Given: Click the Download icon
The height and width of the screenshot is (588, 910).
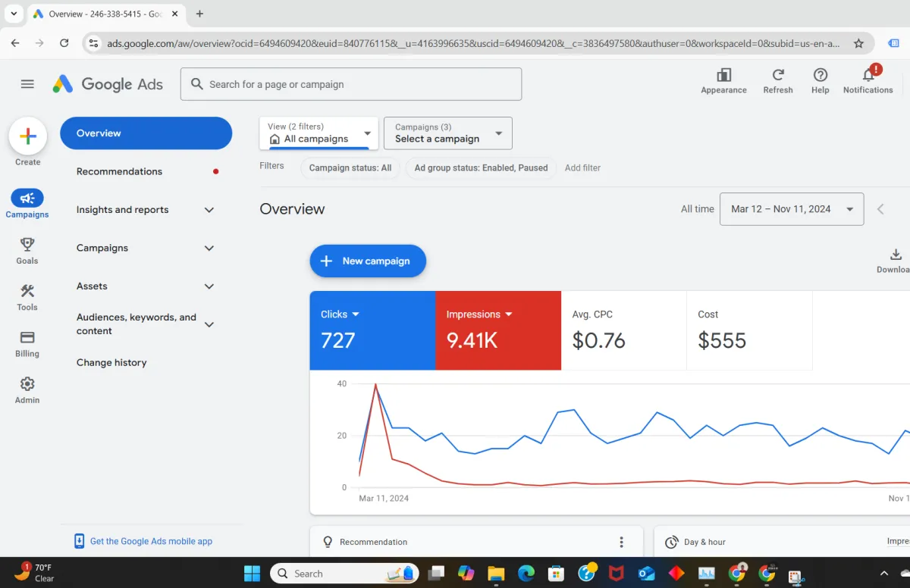Looking at the screenshot, I should pos(896,255).
